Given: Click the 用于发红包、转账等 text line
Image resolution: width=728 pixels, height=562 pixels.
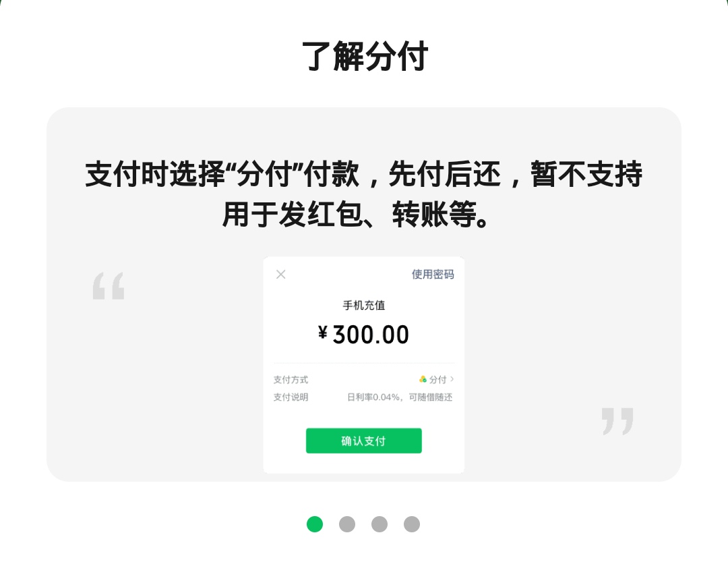Looking at the screenshot, I should pos(357,215).
